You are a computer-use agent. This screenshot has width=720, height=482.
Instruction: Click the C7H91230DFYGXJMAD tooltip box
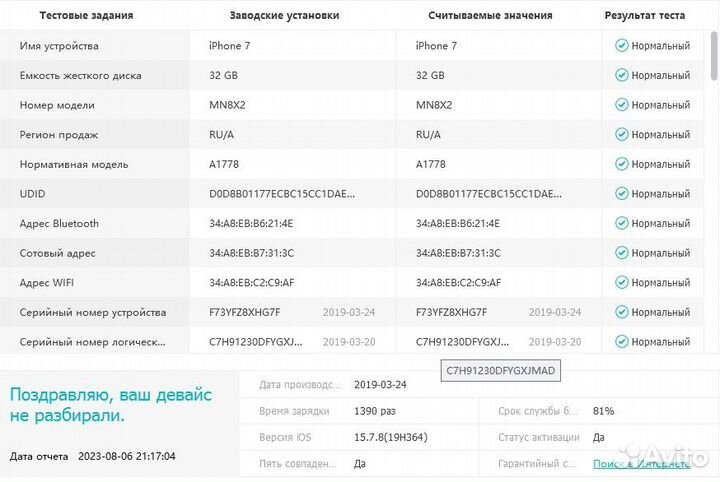[x=501, y=371]
